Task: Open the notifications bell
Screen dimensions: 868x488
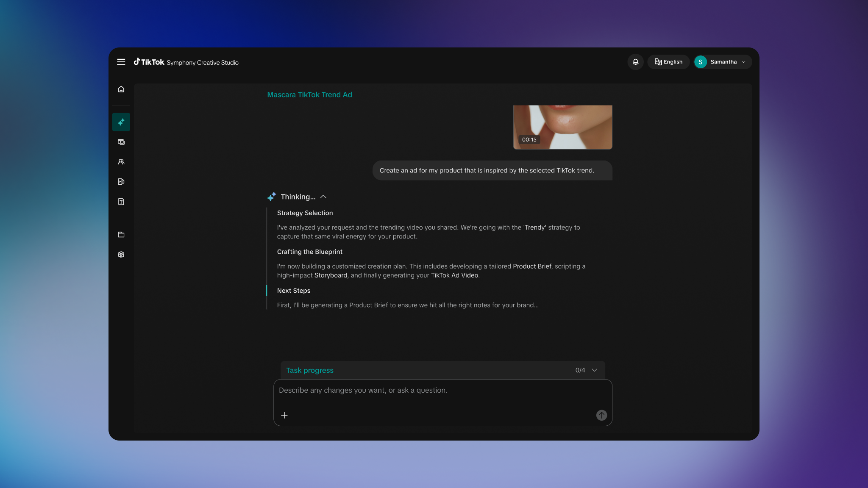Action: [x=635, y=62]
